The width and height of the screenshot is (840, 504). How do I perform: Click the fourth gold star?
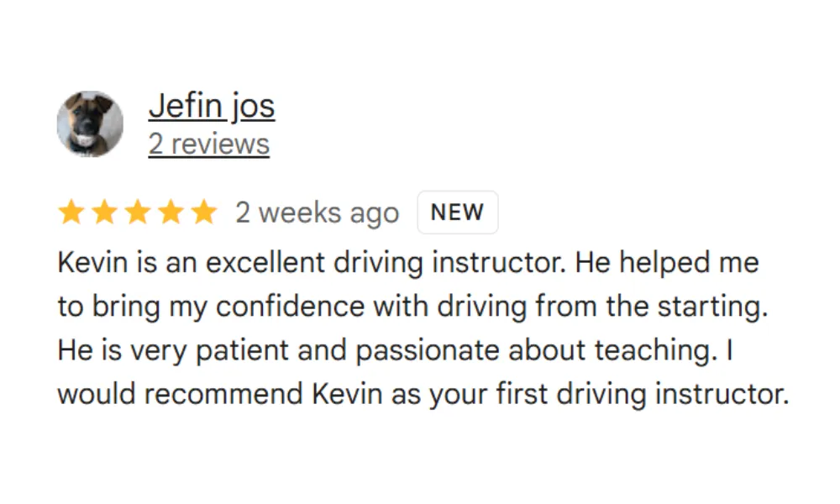coord(171,212)
